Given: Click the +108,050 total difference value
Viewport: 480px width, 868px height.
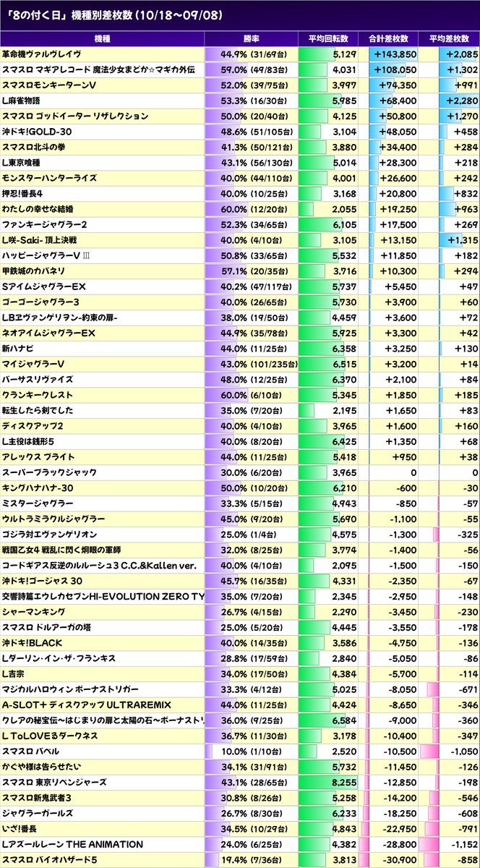Looking at the screenshot, I should click(x=395, y=69).
